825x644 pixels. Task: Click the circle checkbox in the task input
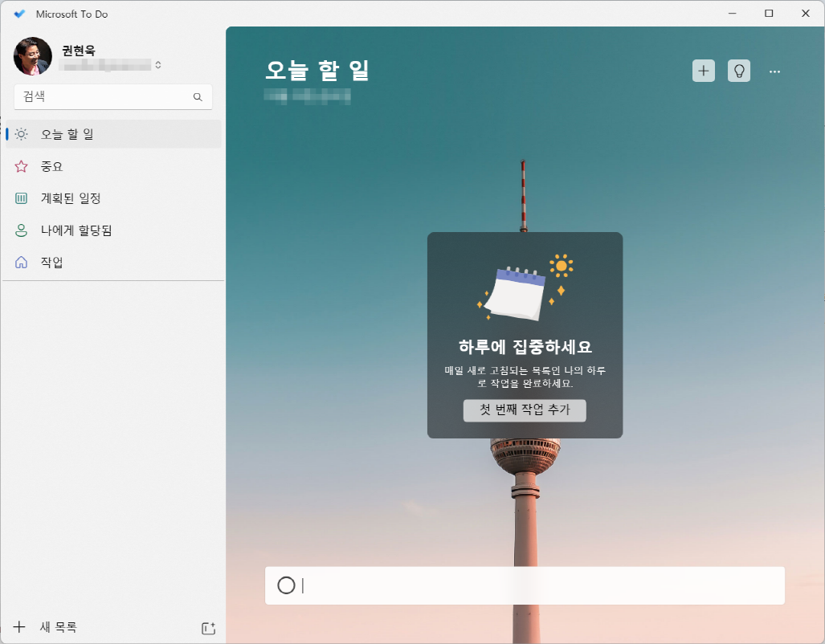coord(286,585)
